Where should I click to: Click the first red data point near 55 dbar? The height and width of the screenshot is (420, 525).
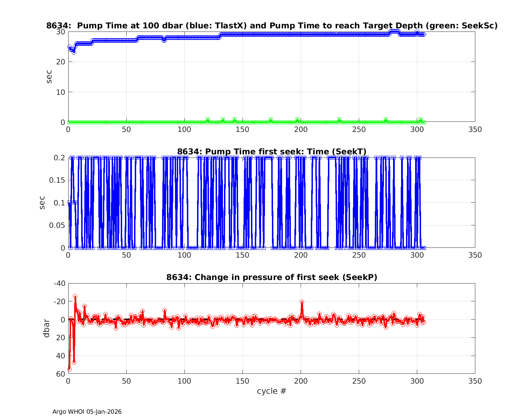[69, 369]
